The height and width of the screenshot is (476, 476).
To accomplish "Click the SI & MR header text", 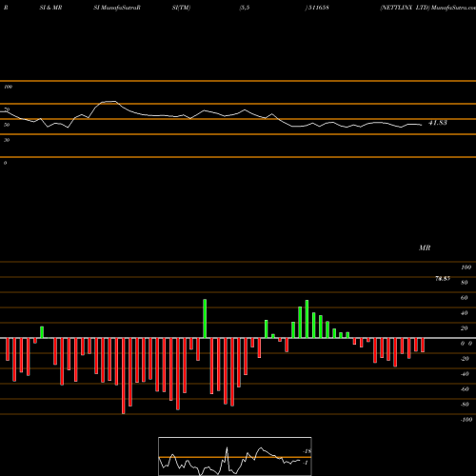I will point(50,8).
